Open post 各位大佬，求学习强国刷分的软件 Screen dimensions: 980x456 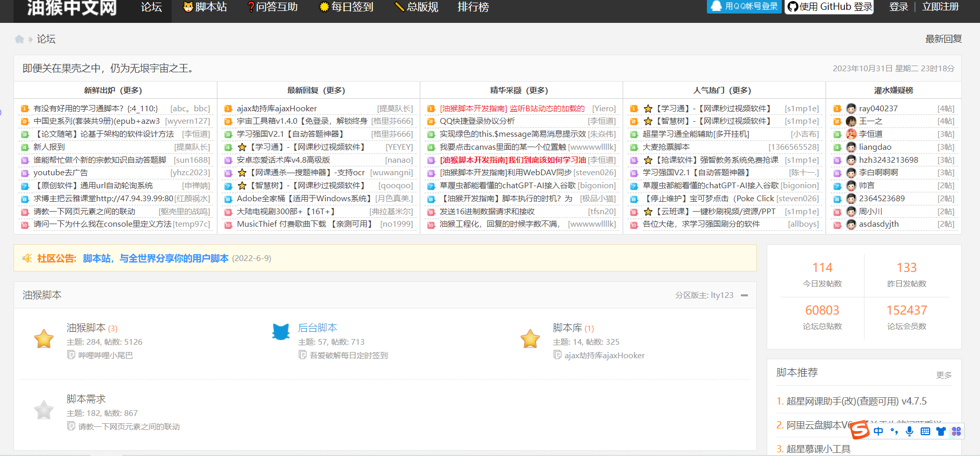(x=701, y=224)
